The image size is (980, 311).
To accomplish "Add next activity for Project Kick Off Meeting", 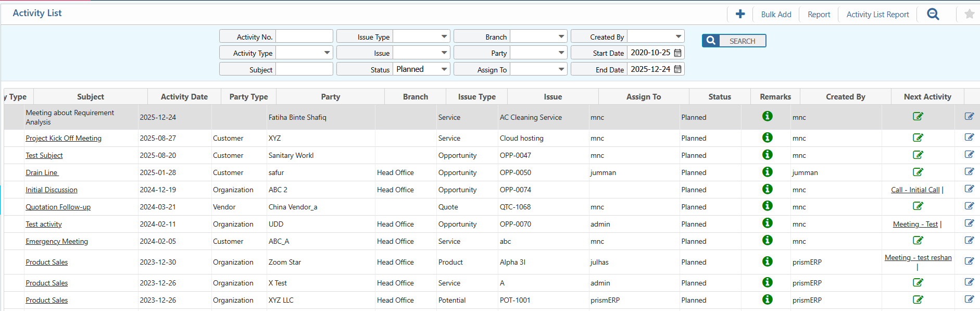I will (x=918, y=138).
